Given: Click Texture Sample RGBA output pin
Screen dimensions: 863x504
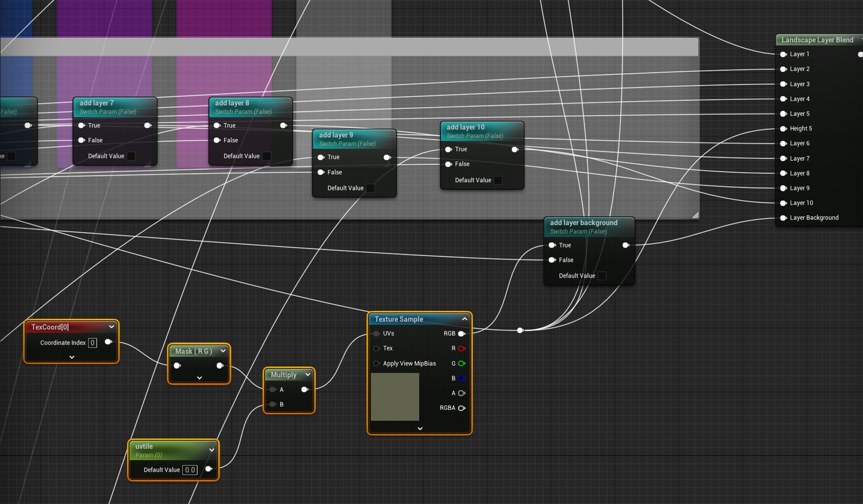Looking at the screenshot, I should (461, 408).
